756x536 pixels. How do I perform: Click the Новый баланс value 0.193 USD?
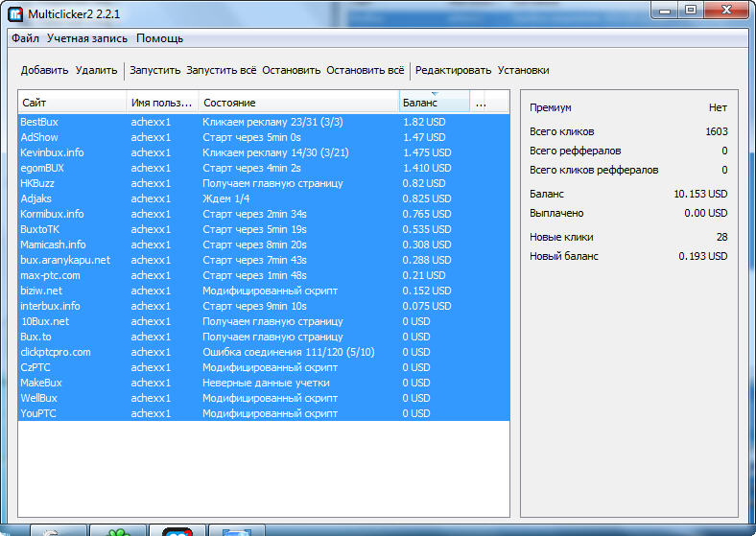703,256
